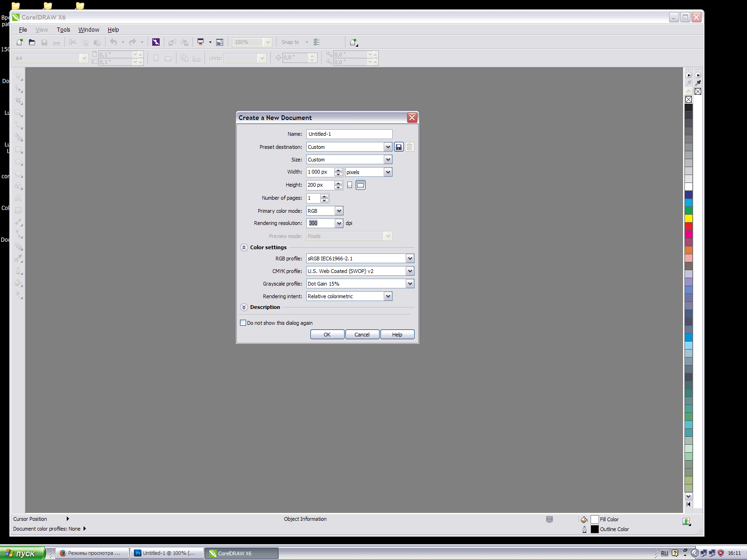Click the Windows Start button
This screenshot has height=560, width=747.
[x=22, y=553]
